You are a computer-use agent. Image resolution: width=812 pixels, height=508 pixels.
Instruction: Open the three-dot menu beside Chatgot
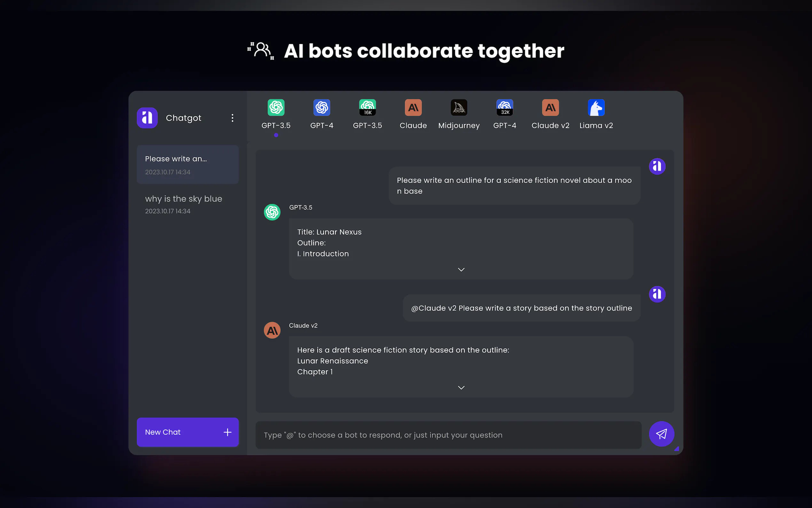(232, 118)
